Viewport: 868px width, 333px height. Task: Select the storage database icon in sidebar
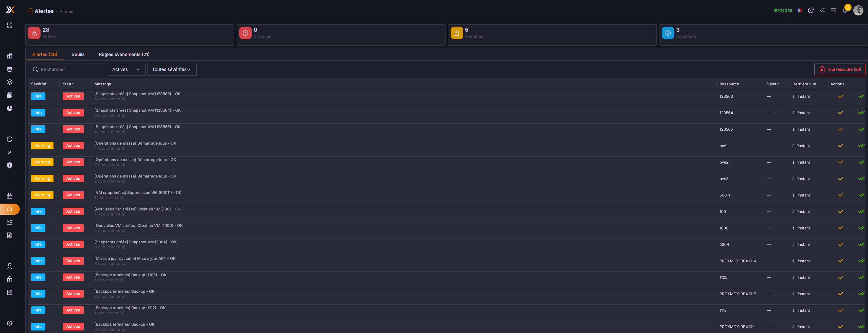pos(9,69)
